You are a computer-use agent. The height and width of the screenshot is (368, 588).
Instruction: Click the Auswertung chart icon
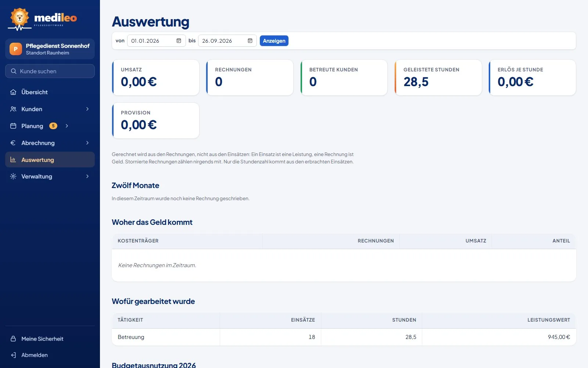(13, 160)
